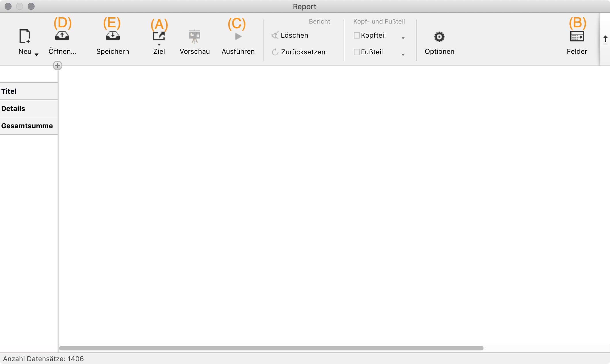Select the Gesamtsumme section row
Image resolution: width=610 pixels, height=364 pixels.
(29, 126)
